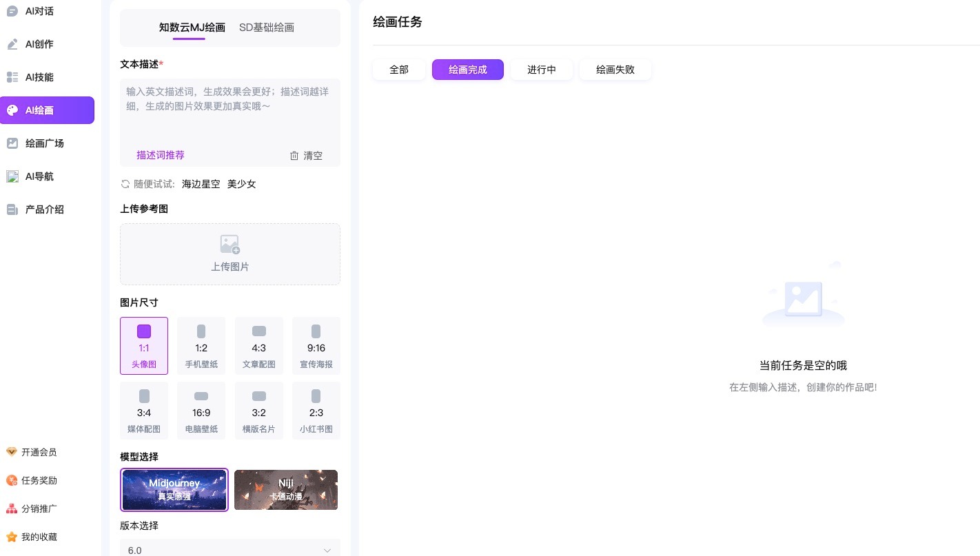The image size is (980, 556).
Task: Open 开通会员 membership icon
Action: point(11,452)
